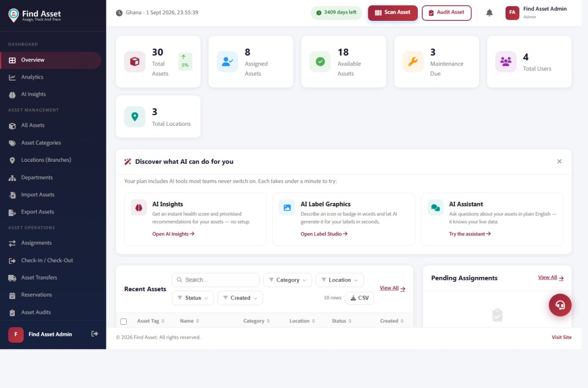The image size is (588, 388).
Task: Click the Audit Asset button
Action: click(446, 13)
